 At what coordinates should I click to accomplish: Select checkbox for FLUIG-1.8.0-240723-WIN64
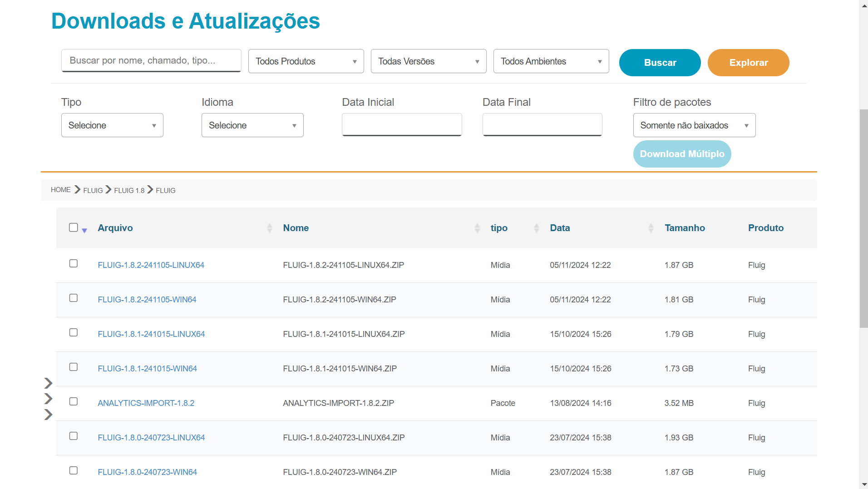coord(74,470)
